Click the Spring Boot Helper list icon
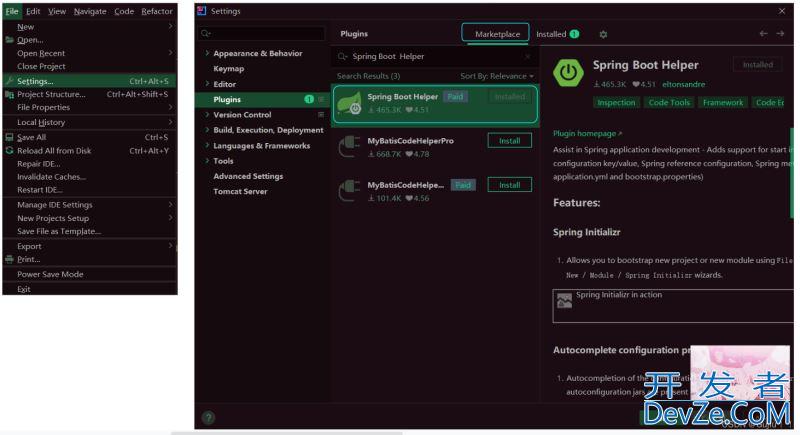Screen dimensions: 800x435 pos(350,103)
